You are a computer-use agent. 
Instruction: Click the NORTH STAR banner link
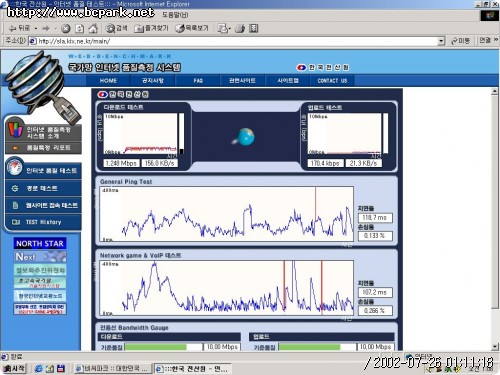pyautogui.click(x=40, y=243)
